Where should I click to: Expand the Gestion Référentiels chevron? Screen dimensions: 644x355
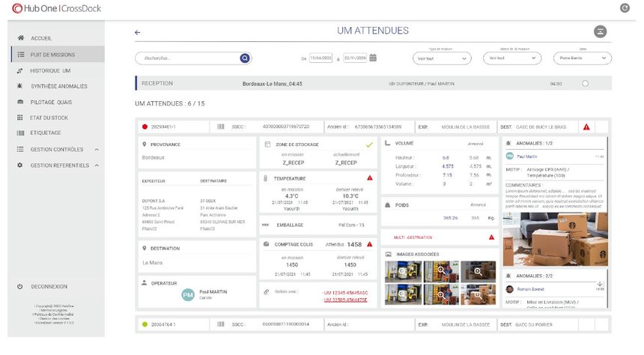(x=97, y=166)
